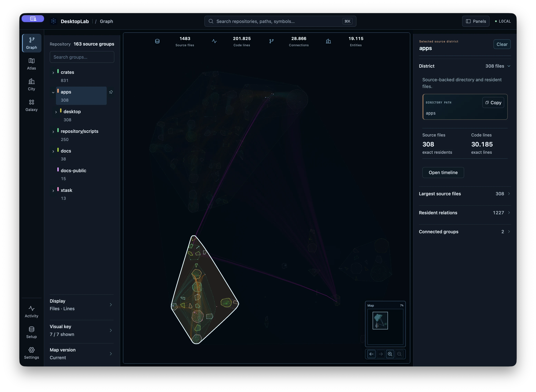Collapse the District 308 files section

(x=465, y=66)
